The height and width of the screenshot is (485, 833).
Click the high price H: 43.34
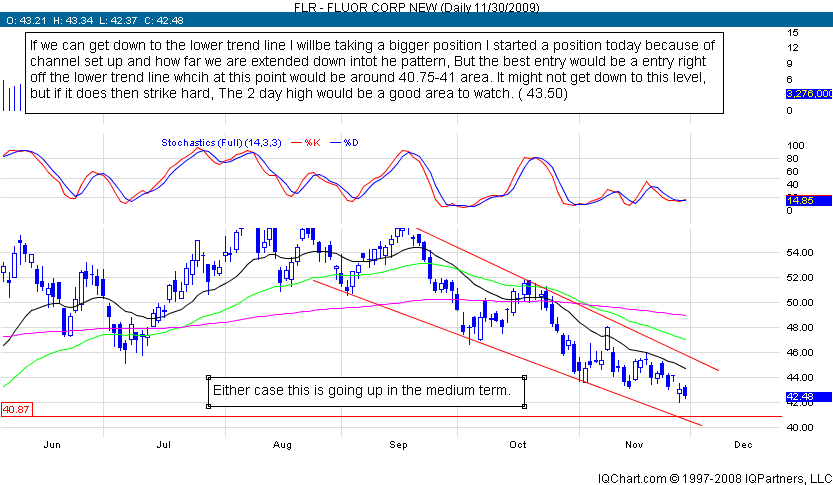point(72,21)
